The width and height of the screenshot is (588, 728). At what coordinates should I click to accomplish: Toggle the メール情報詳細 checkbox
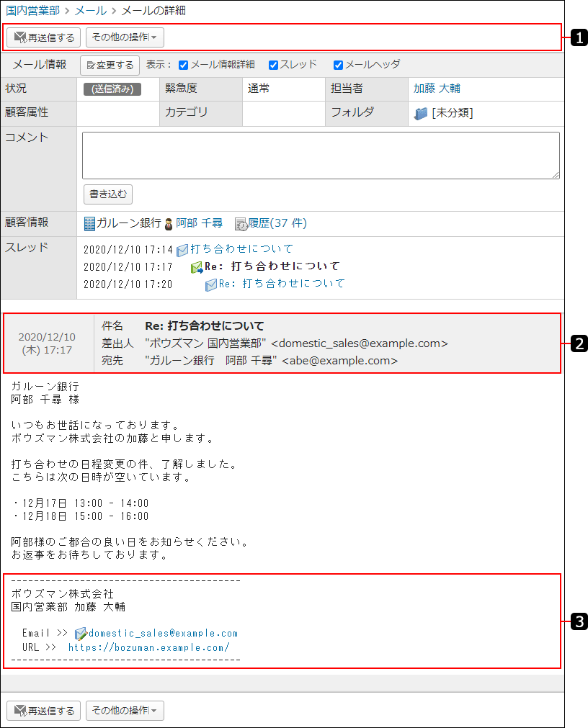[184, 65]
